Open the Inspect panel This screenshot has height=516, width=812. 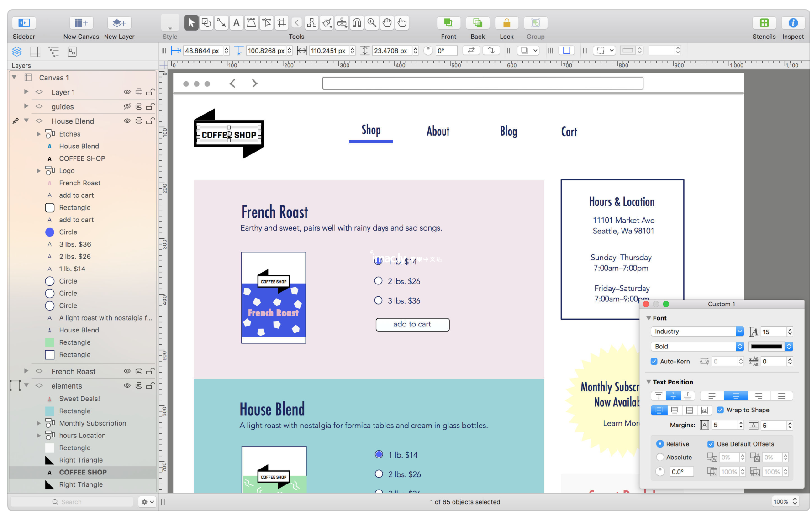[x=793, y=23]
